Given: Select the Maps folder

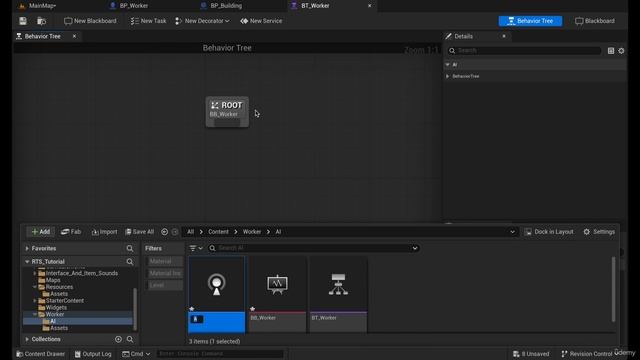Looking at the screenshot, I should pos(53,280).
